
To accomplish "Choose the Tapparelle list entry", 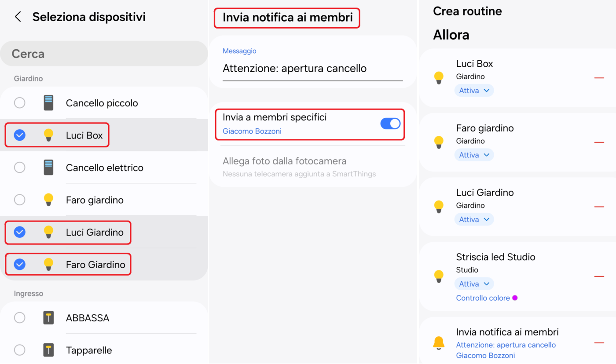I will 89,350.
